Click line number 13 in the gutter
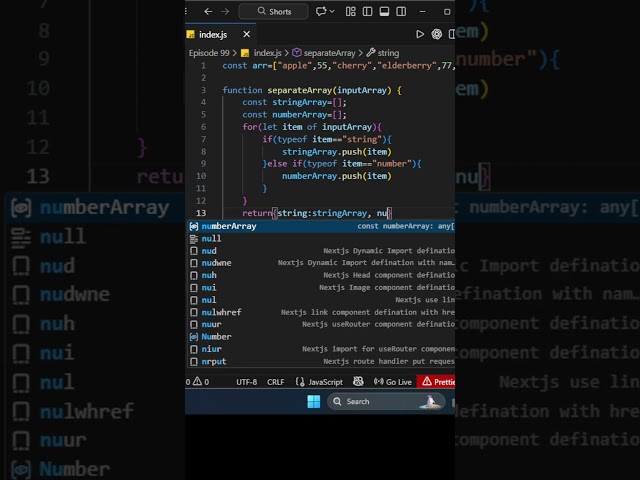The width and height of the screenshot is (640, 480). (201, 213)
